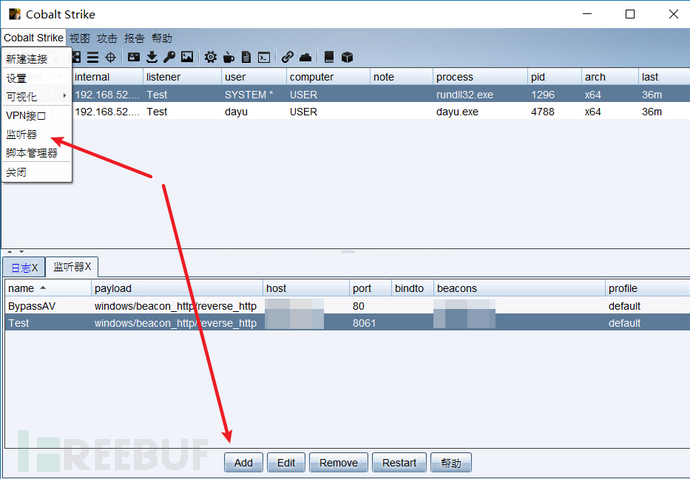
Task: Switch to the 日志 tab
Action: pyautogui.click(x=23, y=267)
